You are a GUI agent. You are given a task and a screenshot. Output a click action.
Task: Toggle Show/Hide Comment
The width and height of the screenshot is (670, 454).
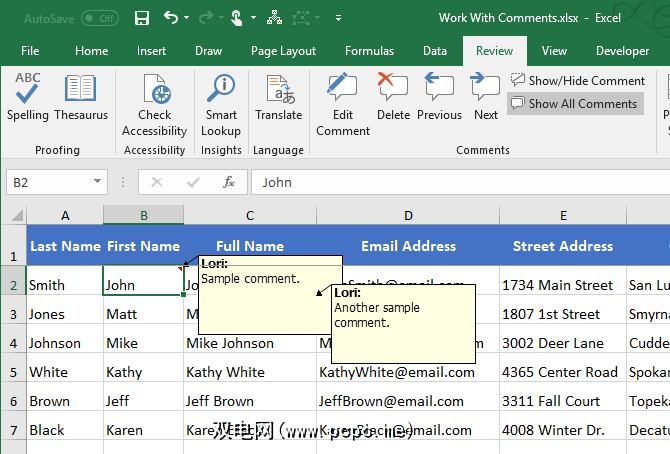(x=578, y=80)
